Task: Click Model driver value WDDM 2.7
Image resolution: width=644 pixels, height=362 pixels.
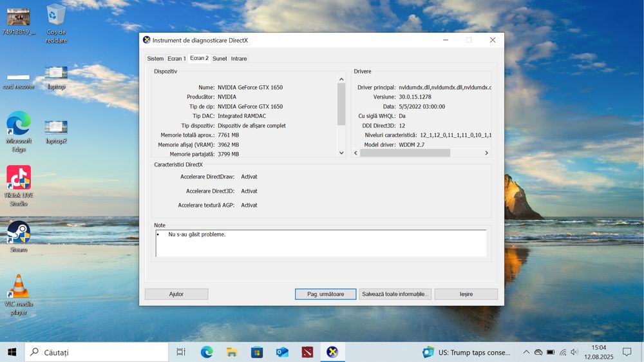Action: pyautogui.click(x=412, y=145)
